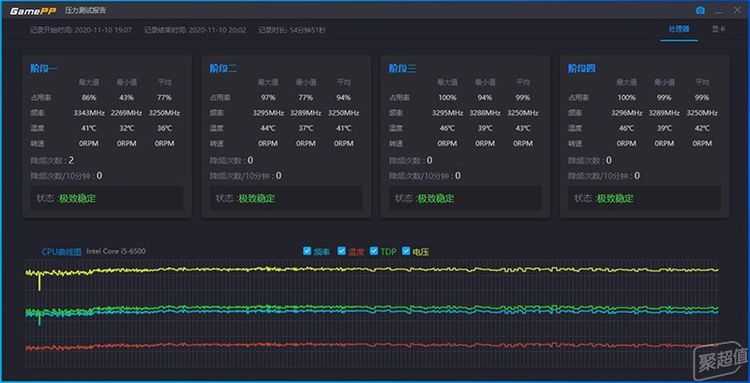Select the 阶段一 card heading
This screenshot has height=383, width=750.
44,68
